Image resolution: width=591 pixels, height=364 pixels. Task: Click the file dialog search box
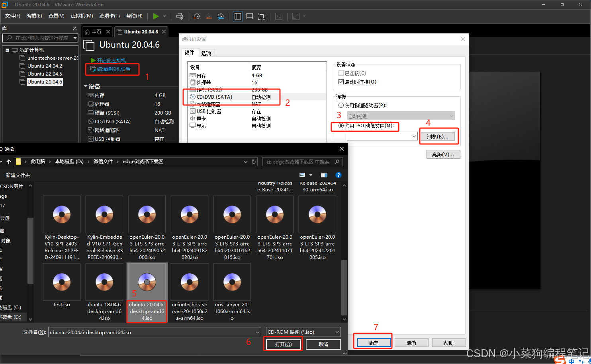(303, 162)
